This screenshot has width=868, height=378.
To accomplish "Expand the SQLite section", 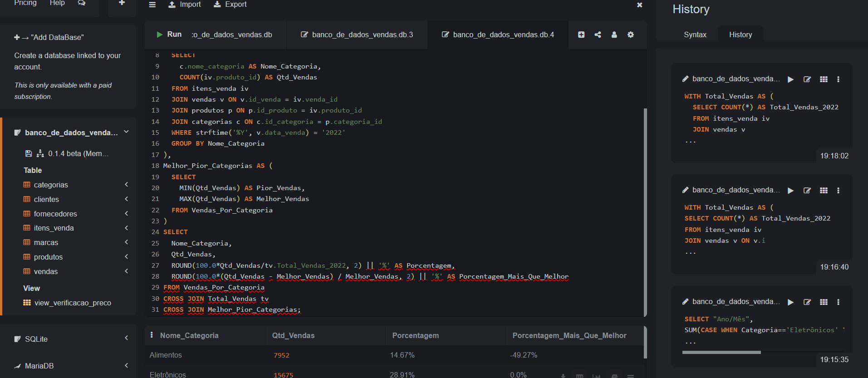I will tap(127, 338).
